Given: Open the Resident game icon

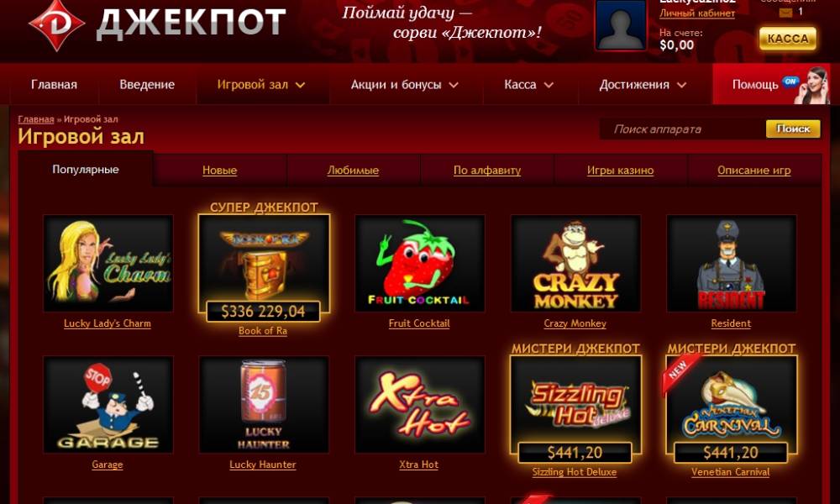Looking at the screenshot, I should click(732, 263).
